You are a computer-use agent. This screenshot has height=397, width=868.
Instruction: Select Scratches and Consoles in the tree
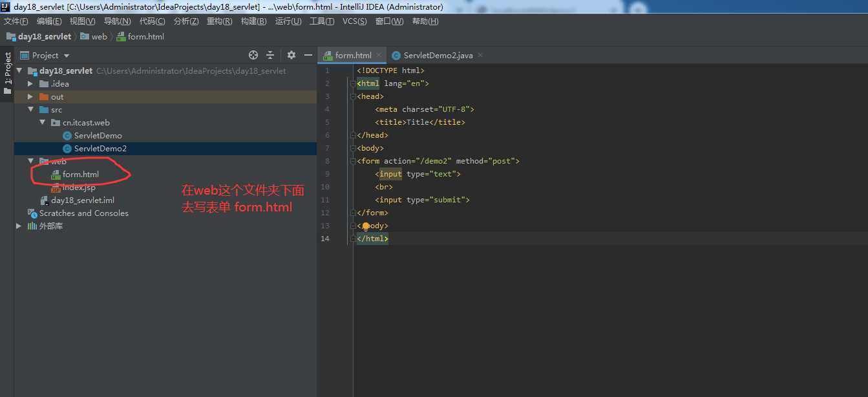click(84, 213)
